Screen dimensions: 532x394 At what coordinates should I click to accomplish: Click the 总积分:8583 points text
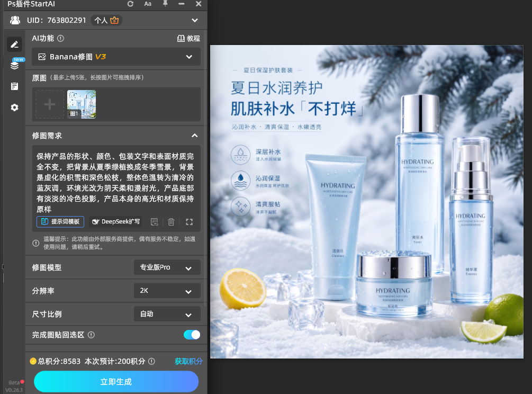pyautogui.click(x=59, y=361)
